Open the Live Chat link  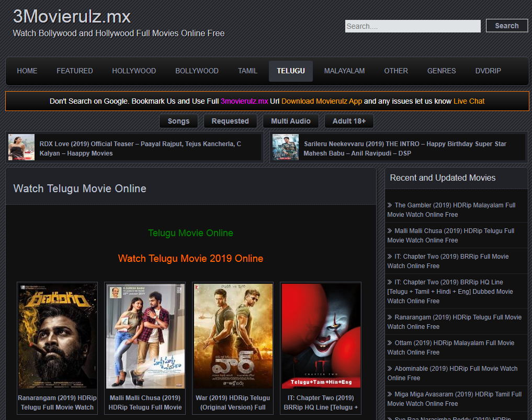(x=469, y=101)
